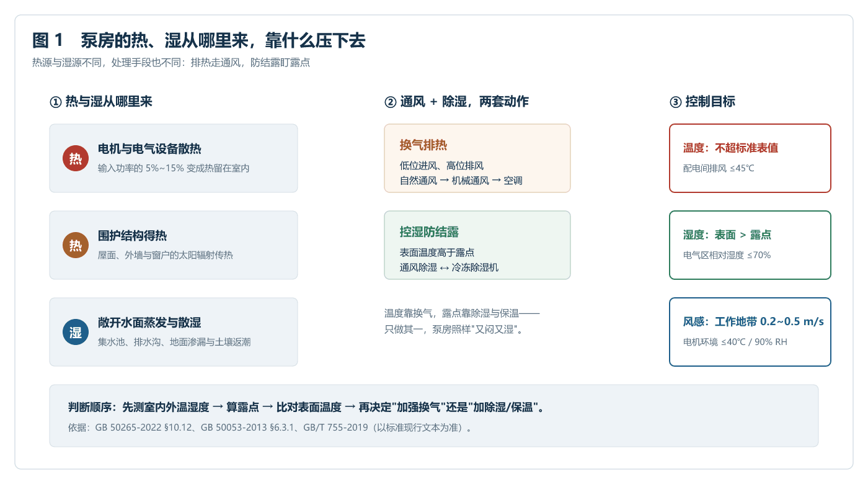Click the 湿度:表面 > 露点 heading

(727, 235)
